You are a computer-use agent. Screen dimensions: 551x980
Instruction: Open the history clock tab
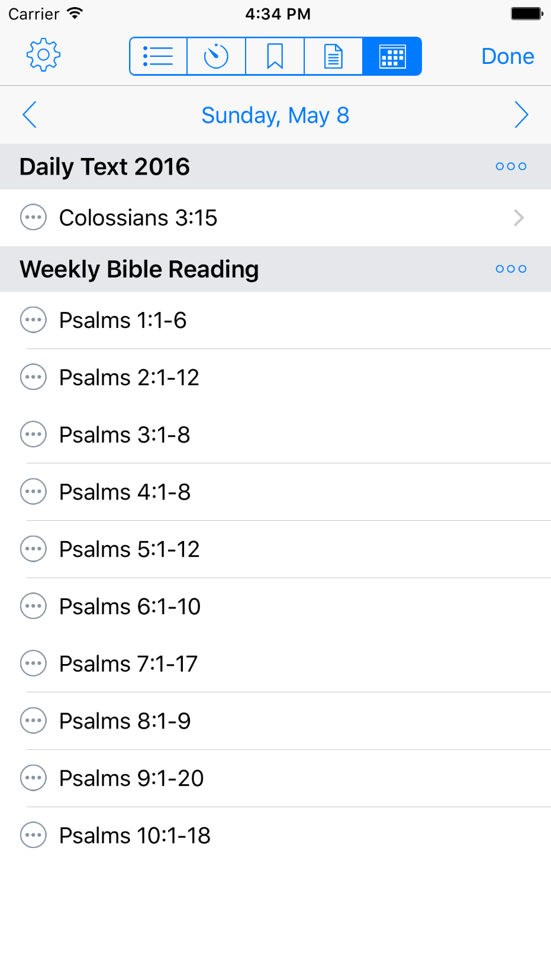point(216,56)
